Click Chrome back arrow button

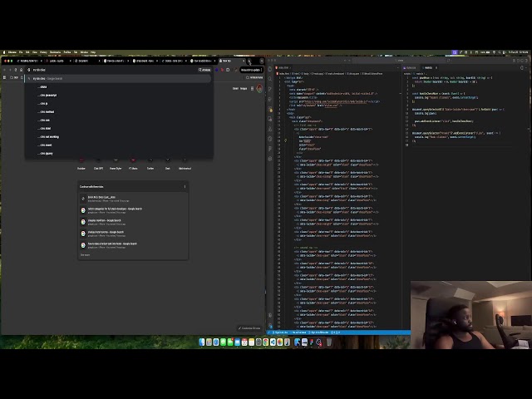tap(4, 70)
